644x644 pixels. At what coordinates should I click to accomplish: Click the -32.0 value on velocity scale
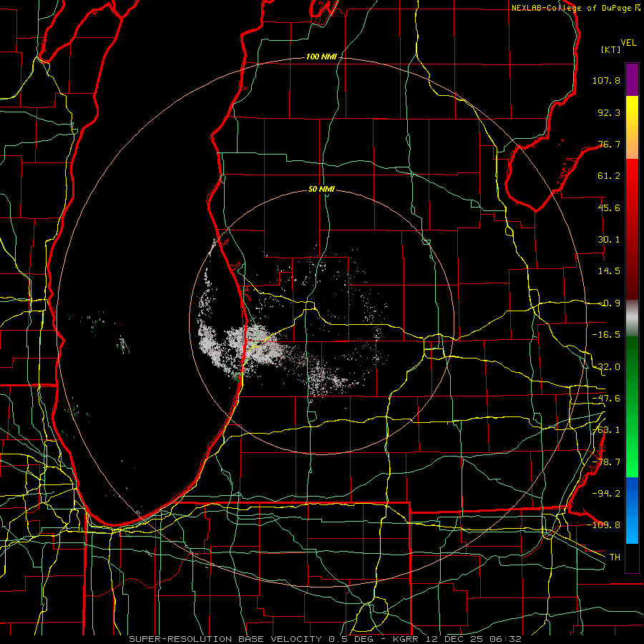pyautogui.click(x=606, y=367)
